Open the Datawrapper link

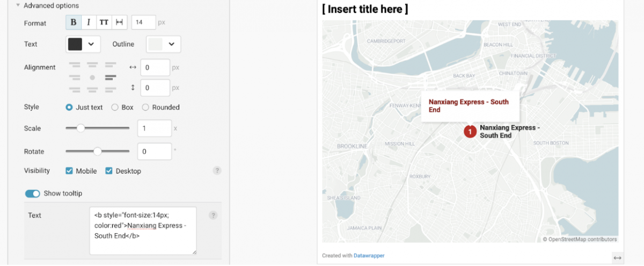369,256
